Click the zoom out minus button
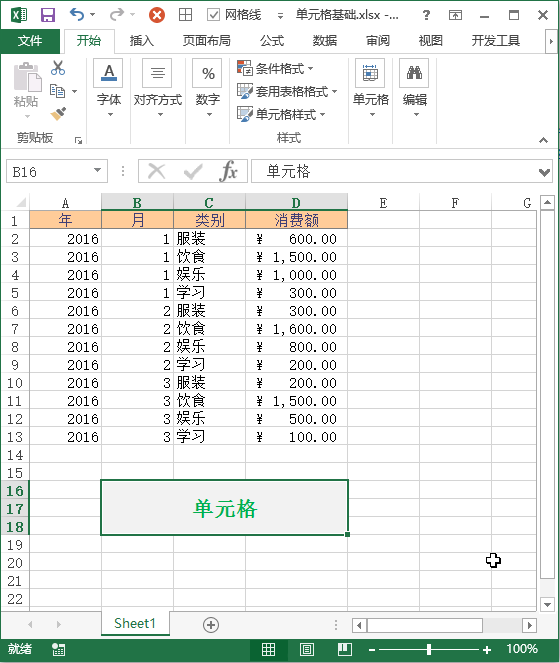The image size is (560, 663). click(372, 650)
